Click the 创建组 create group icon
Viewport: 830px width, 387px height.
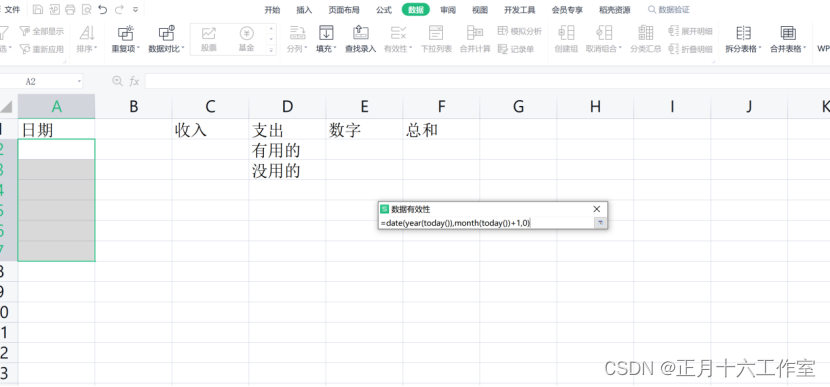[566, 33]
